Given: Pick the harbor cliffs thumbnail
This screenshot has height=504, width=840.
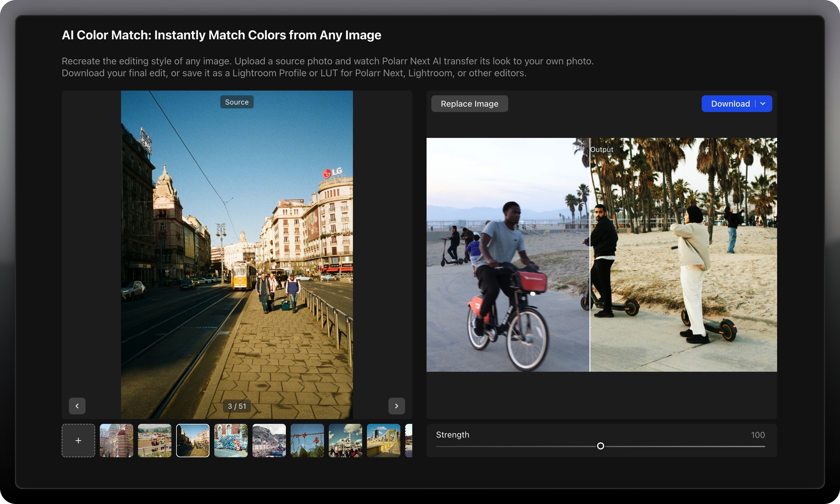Looking at the screenshot, I should pyautogui.click(x=269, y=441).
